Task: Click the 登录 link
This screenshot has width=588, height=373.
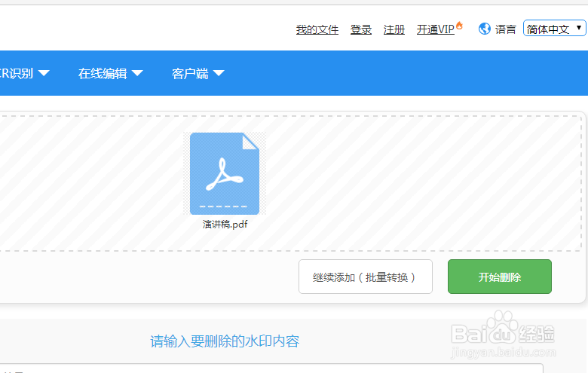Action: coord(361,29)
